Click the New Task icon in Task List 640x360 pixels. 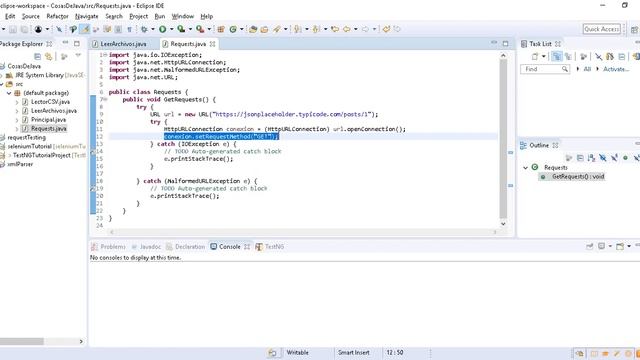coord(534,56)
